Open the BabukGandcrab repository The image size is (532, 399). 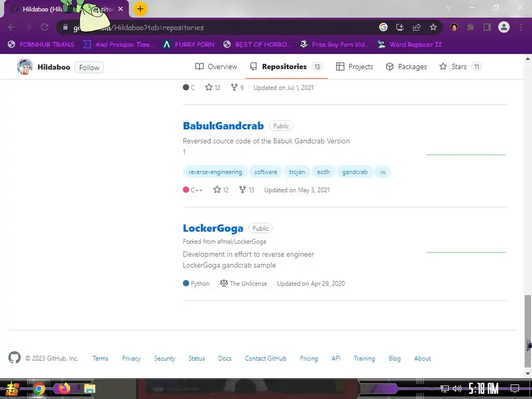[x=223, y=126]
